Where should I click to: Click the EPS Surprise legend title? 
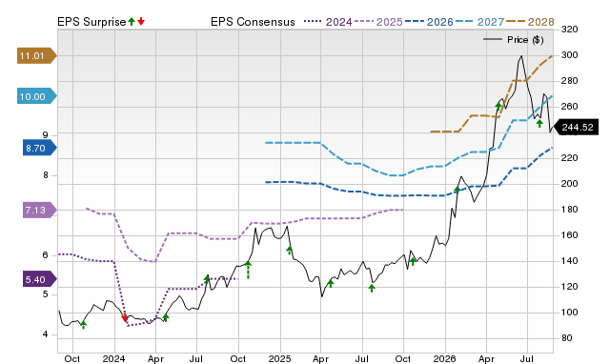[91, 22]
